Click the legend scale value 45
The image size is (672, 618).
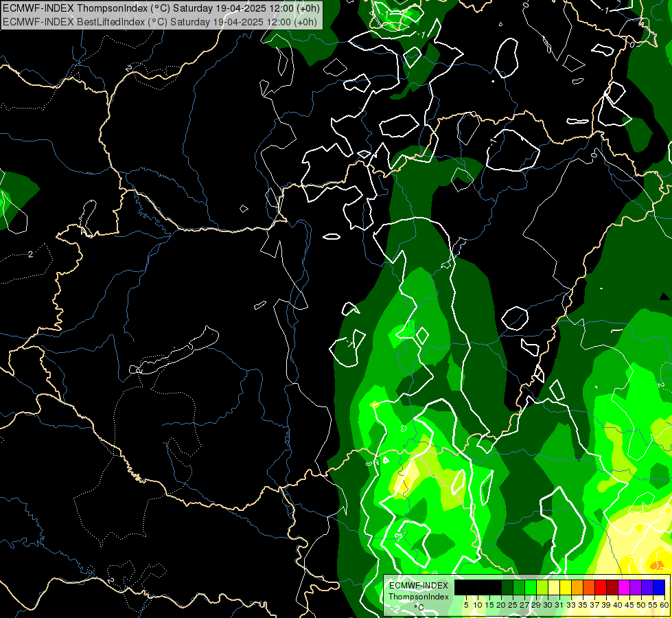coord(629,605)
